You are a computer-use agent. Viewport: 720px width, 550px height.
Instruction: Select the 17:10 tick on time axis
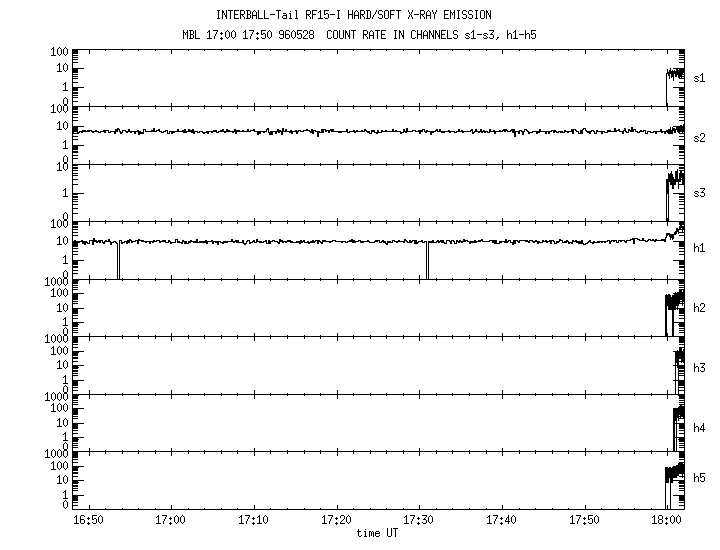click(x=253, y=520)
